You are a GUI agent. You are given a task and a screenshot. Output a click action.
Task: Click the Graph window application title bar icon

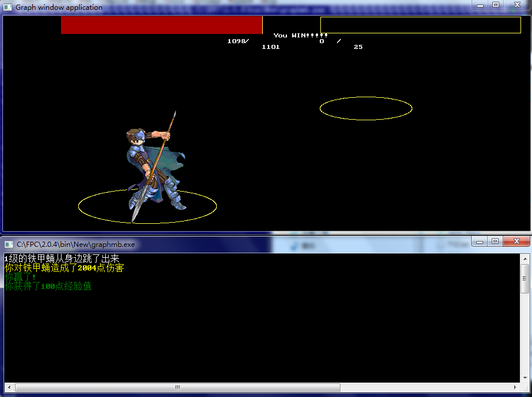click(7, 7)
